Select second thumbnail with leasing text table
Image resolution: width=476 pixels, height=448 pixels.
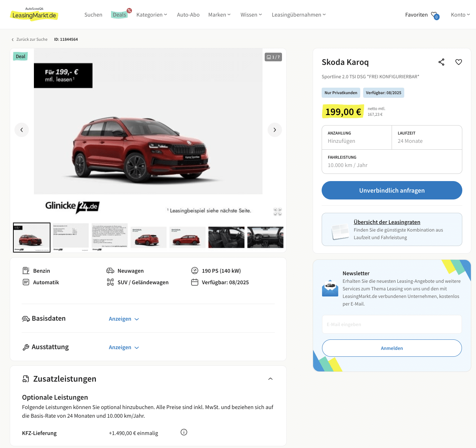pos(71,237)
